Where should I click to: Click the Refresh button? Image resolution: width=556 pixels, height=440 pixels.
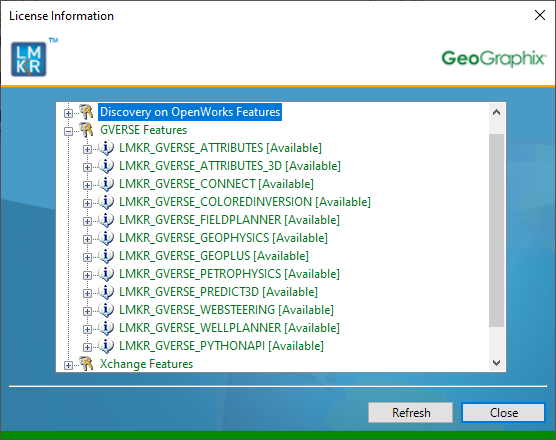[x=411, y=413]
